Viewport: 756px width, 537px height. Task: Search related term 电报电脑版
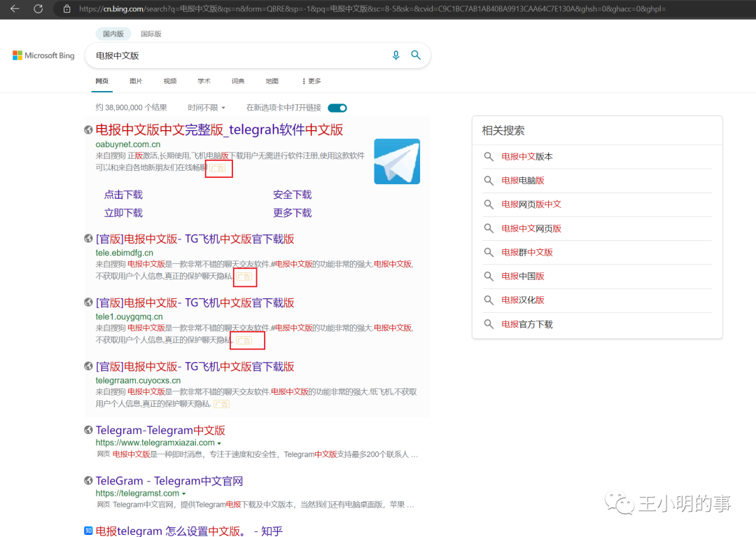523,181
